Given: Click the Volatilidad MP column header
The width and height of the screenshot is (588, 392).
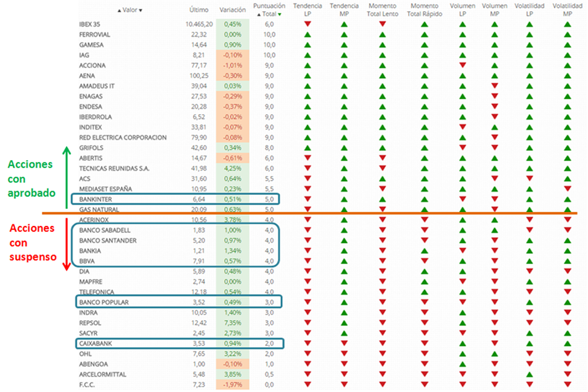Looking at the screenshot, I should pyautogui.click(x=567, y=10).
